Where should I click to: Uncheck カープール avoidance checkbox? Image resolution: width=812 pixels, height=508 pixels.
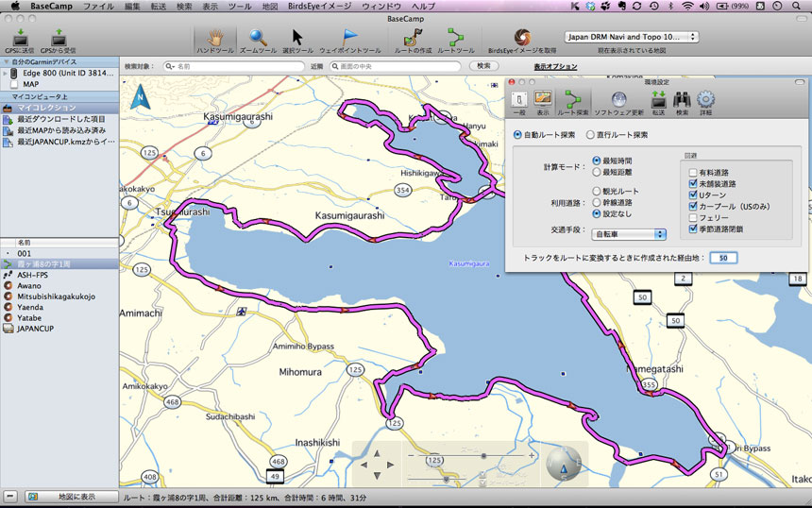[693, 206]
